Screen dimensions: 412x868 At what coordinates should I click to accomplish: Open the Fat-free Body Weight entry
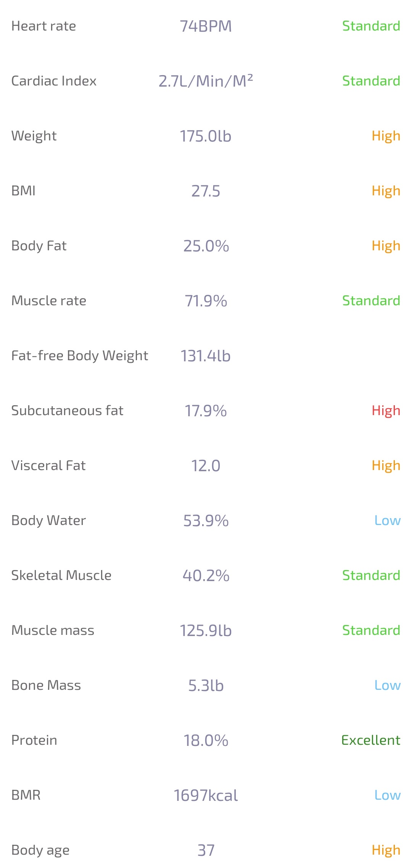coord(206,356)
